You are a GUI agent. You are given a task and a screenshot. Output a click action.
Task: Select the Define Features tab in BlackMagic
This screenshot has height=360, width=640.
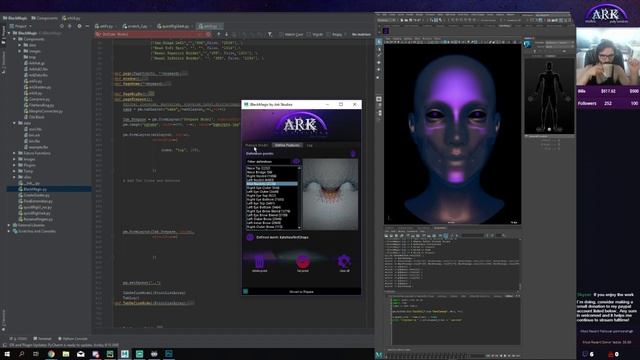pyautogui.click(x=287, y=145)
